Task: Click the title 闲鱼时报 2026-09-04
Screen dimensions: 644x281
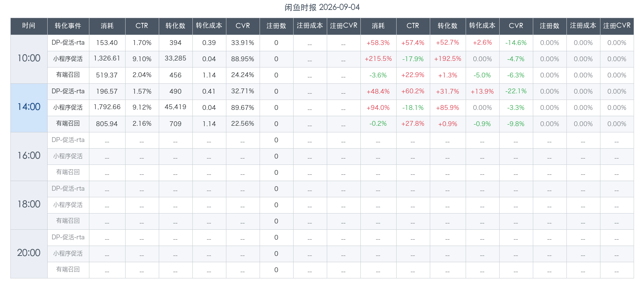Action: tap(322, 7)
